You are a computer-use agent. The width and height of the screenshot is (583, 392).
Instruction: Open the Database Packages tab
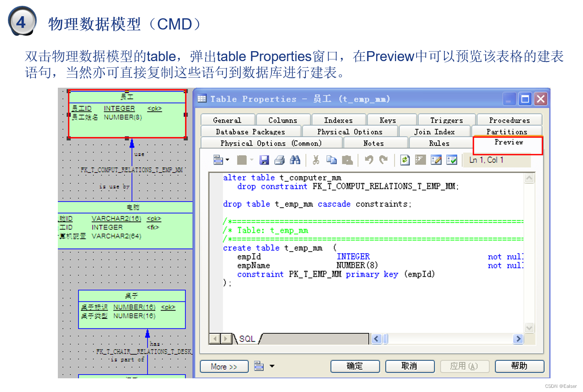(x=251, y=132)
